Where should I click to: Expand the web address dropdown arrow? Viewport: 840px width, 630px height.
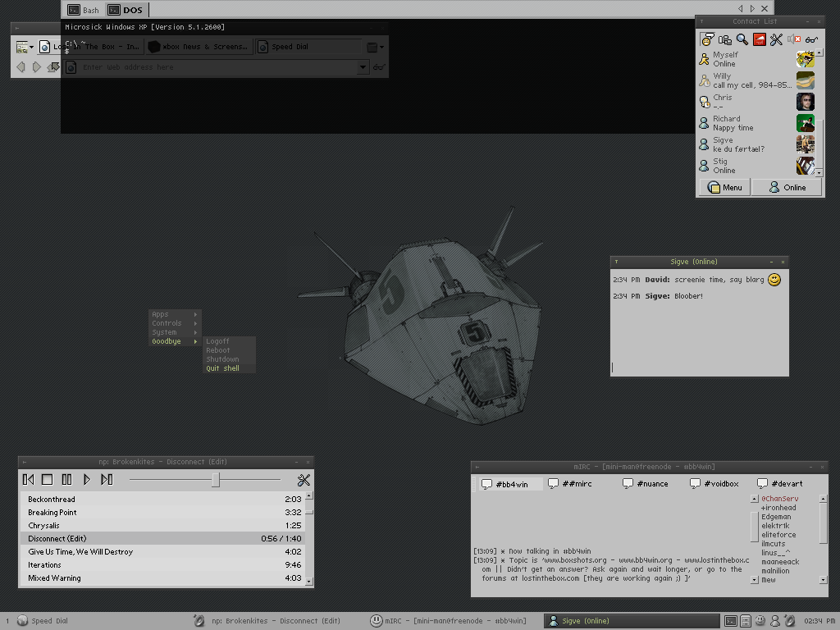click(363, 67)
